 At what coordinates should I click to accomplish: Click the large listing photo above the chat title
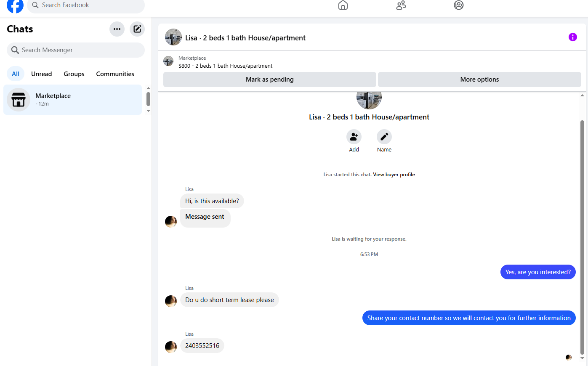point(369,100)
